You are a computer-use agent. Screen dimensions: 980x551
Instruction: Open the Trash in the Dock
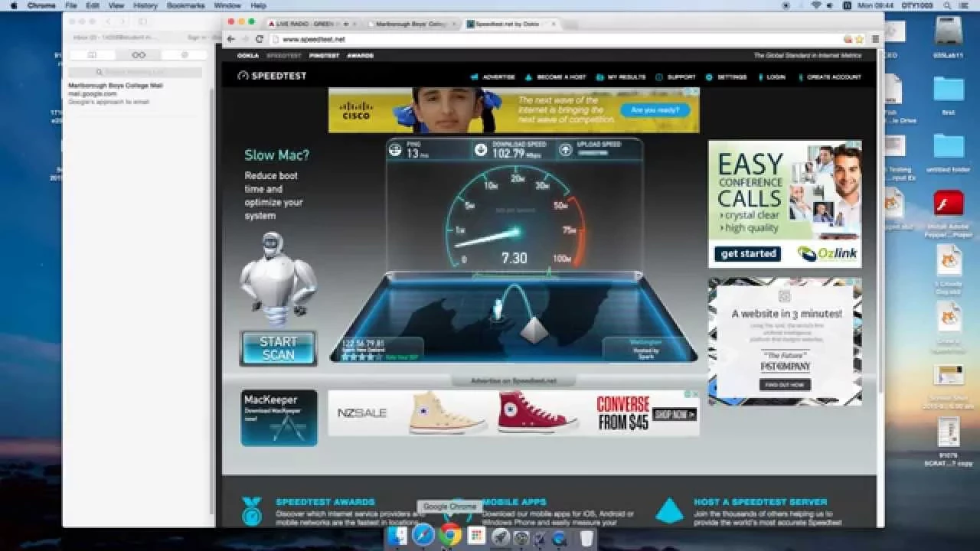pyautogui.click(x=586, y=537)
